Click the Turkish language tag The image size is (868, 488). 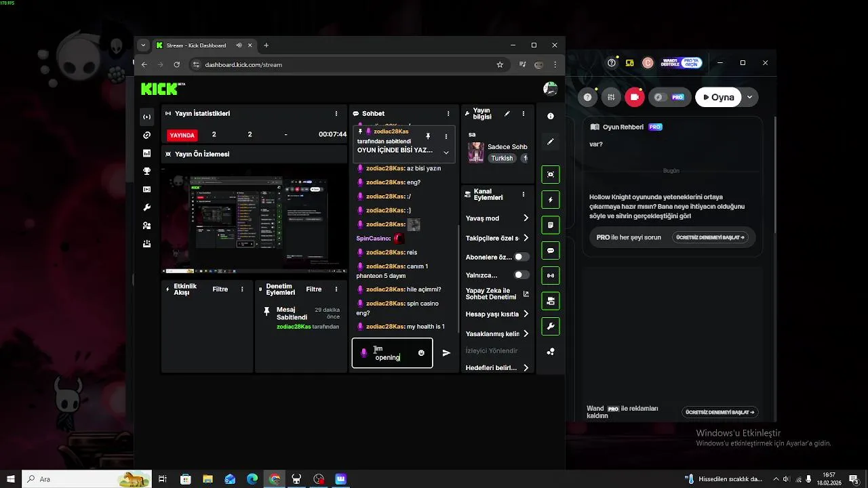pyautogui.click(x=502, y=158)
